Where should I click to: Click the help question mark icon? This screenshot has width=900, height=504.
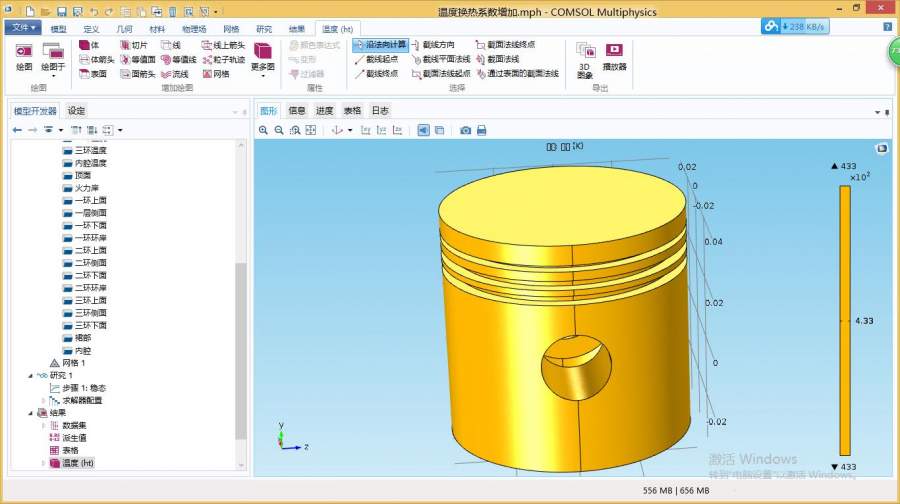pos(887,27)
